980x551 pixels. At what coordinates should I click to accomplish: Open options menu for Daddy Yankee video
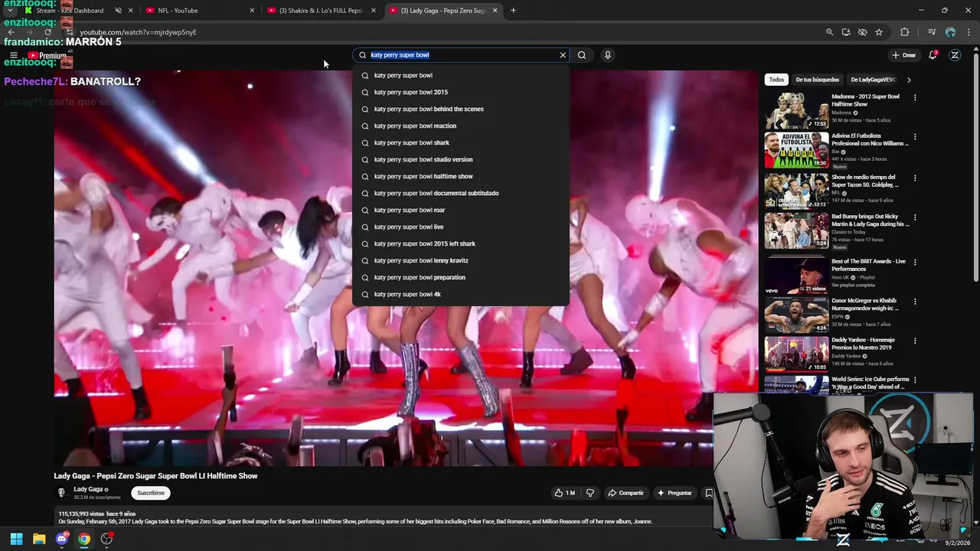pos(915,341)
